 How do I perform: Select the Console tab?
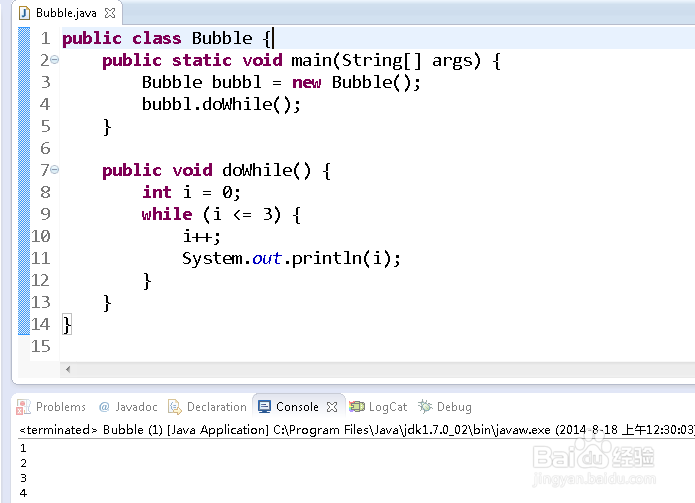point(297,406)
